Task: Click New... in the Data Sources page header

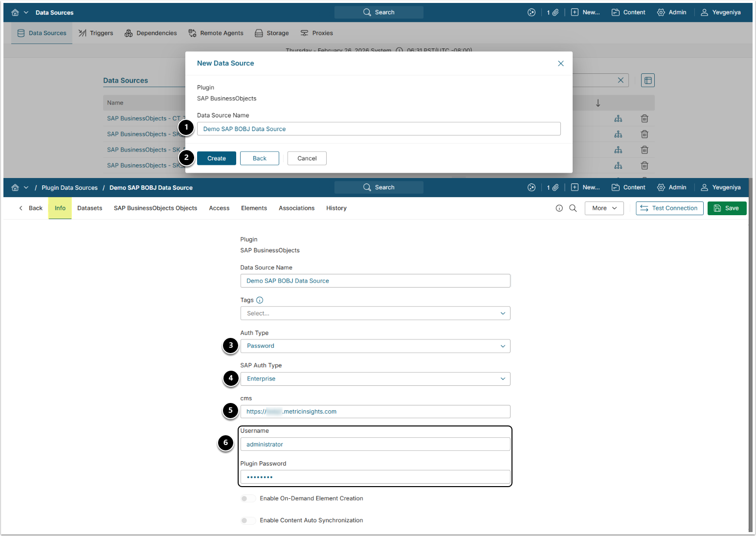Action: pos(585,12)
